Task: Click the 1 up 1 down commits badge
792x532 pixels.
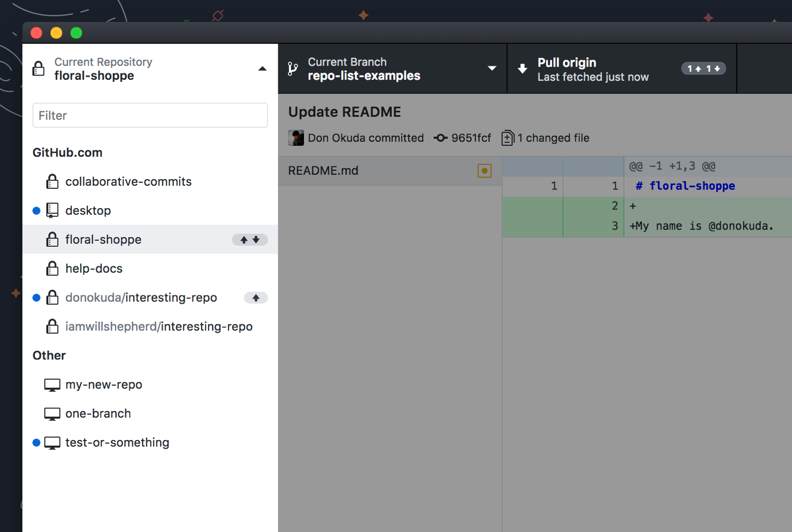Action: click(704, 69)
